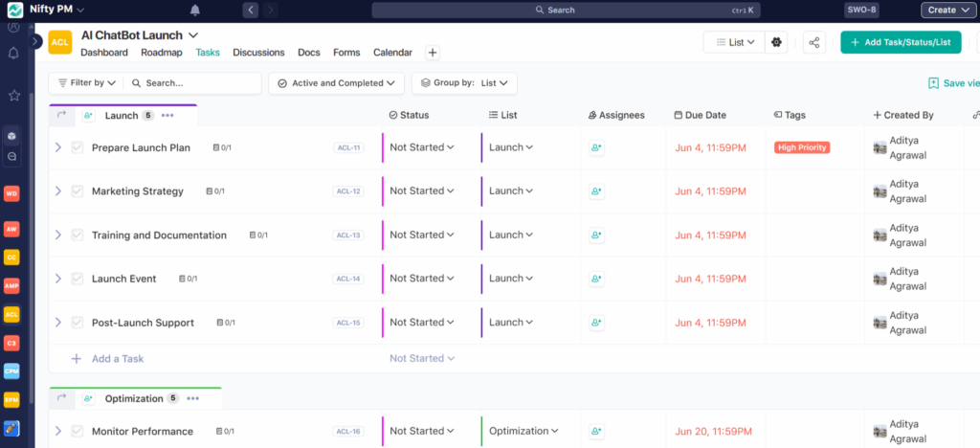Check off the Marketing Strategy task

pyautogui.click(x=77, y=191)
